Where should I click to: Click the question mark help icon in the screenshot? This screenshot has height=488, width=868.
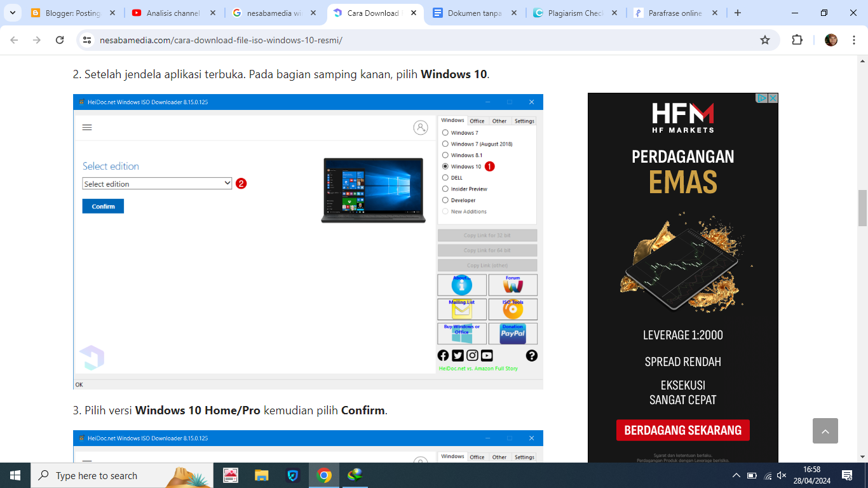click(x=532, y=356)
